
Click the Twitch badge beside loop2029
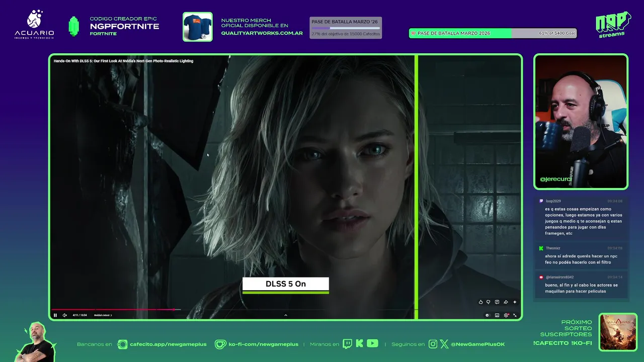coord(541,201)
